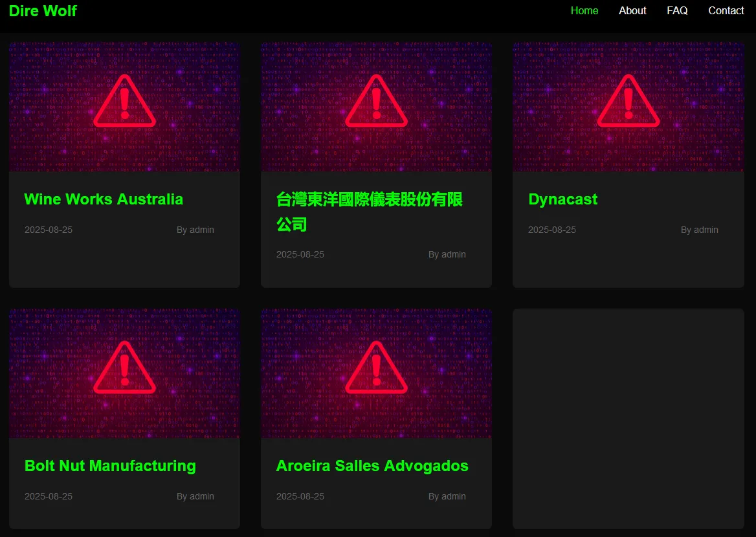
Task: Click the warning triangle icon above Aroeira Salles Advogados
Action: click(376, 368)
